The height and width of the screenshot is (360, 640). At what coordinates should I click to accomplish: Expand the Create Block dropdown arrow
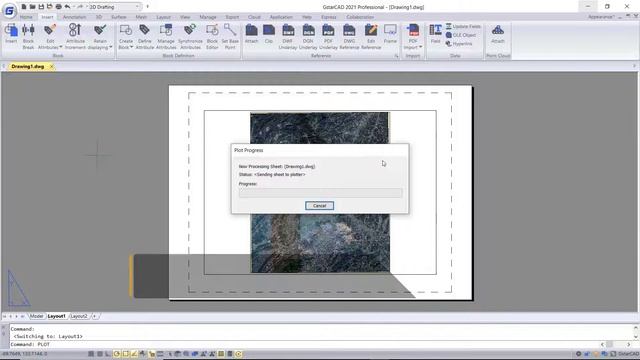tap(131, 47)
